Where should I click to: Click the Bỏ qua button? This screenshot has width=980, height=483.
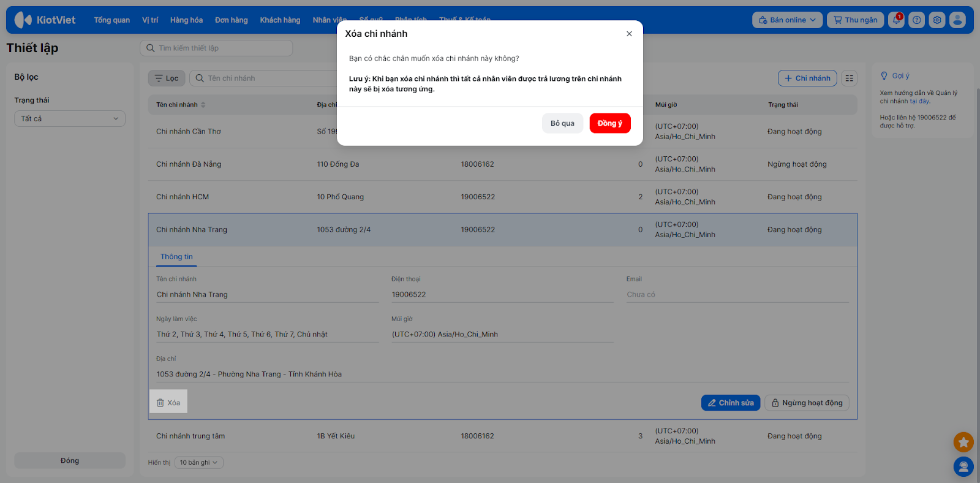tap(562, 123)
